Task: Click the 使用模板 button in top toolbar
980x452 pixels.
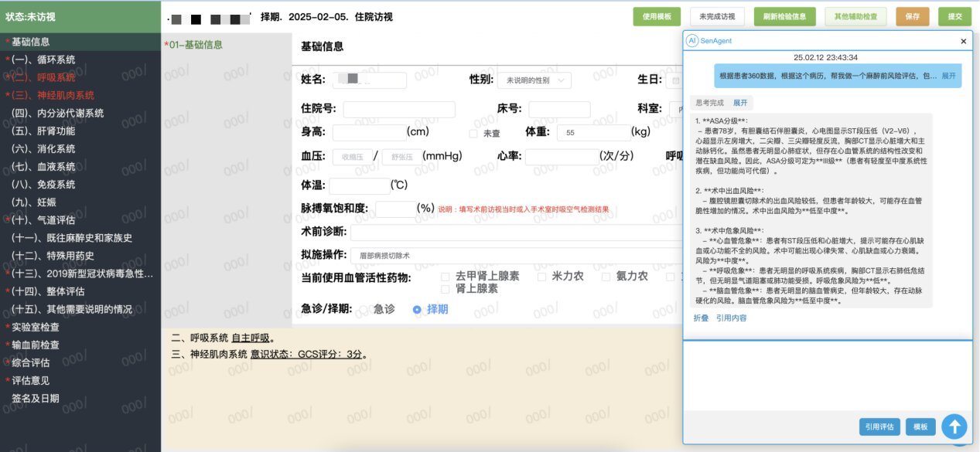Action: tap(656, 16)
